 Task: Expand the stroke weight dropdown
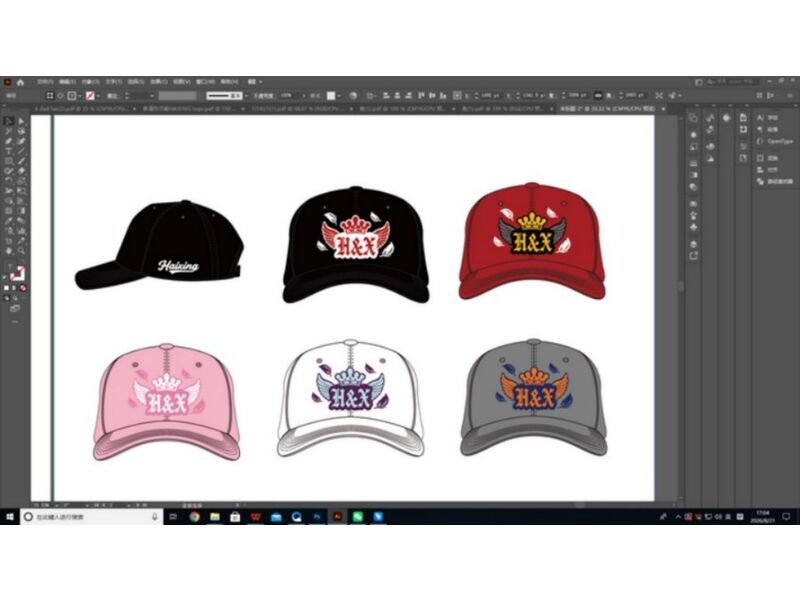(x=152, y=95)
